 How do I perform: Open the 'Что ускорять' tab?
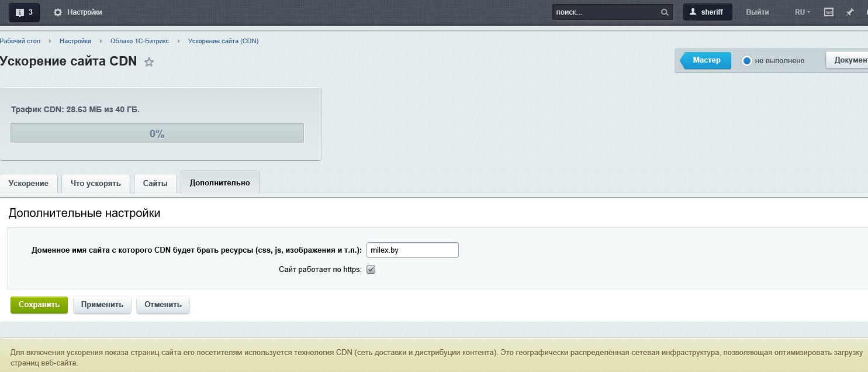[96, 183]
